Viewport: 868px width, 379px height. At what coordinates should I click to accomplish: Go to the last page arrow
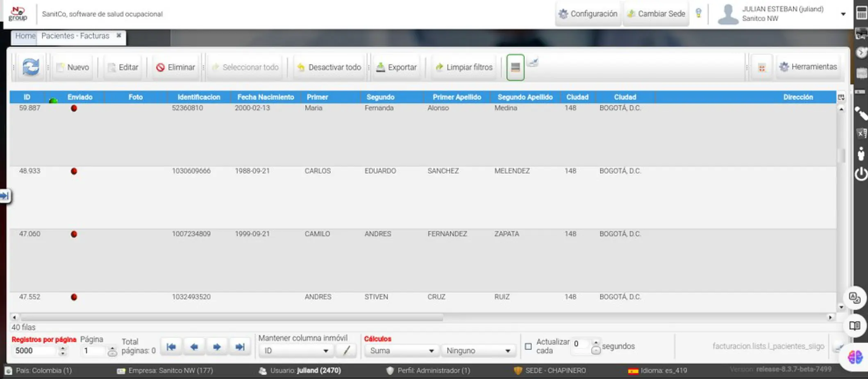240,347
